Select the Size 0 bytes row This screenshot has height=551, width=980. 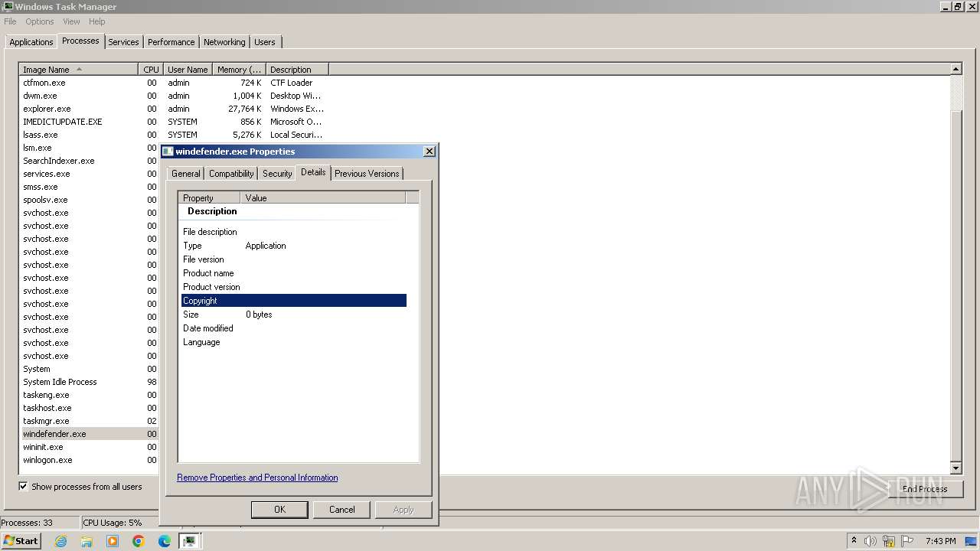click(294, 315)
